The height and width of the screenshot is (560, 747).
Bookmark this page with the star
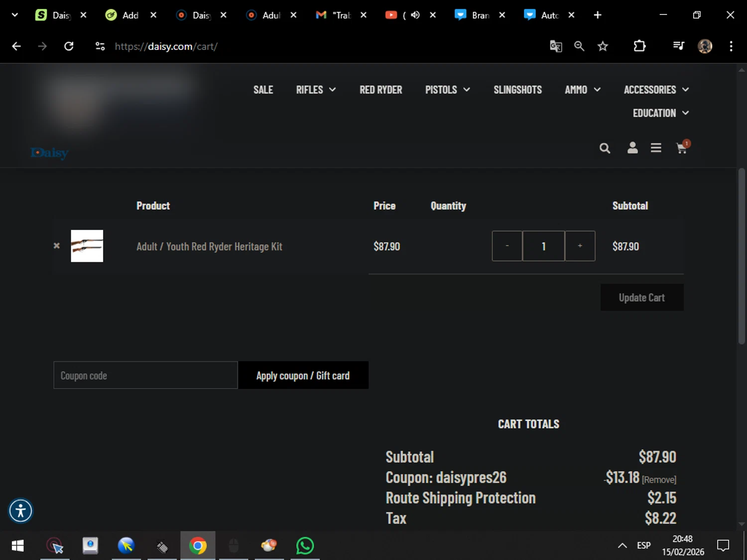pyautogui.click(x=603, y=46)
